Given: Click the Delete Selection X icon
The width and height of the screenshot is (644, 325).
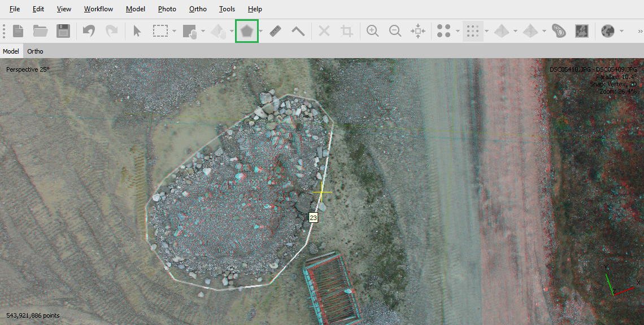Looking at the screenshot, I should [324, 31].
